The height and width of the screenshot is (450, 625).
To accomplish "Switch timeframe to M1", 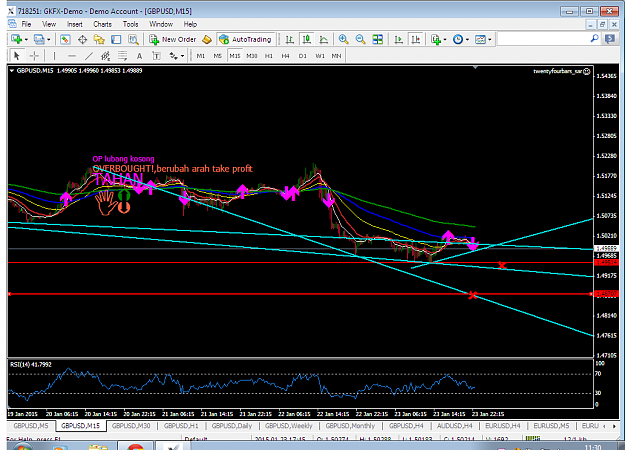I will coord(200,56).
